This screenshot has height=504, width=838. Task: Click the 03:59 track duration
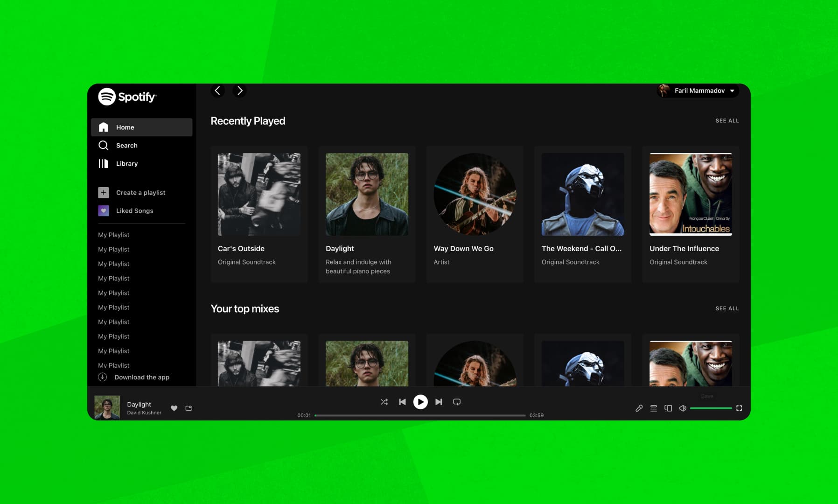(537, 415)
